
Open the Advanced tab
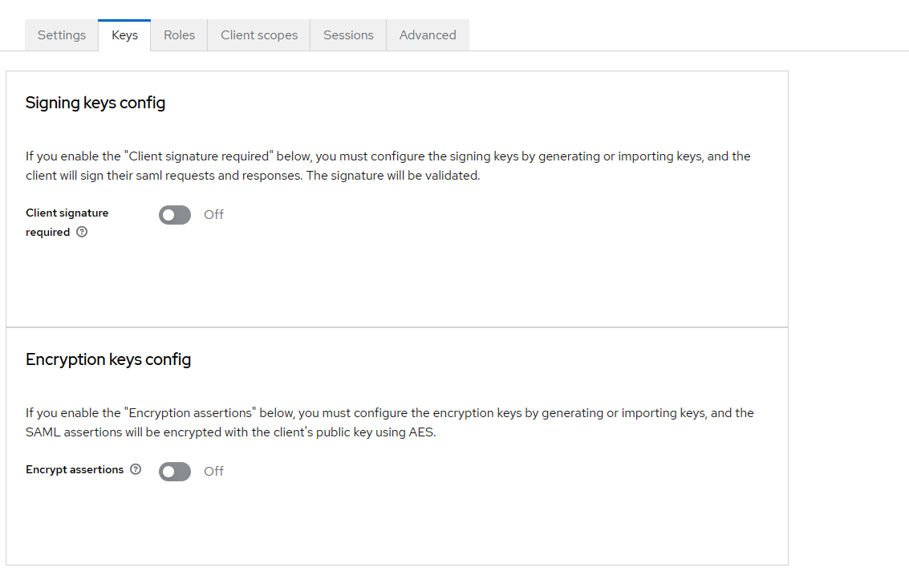coord(428,35)
